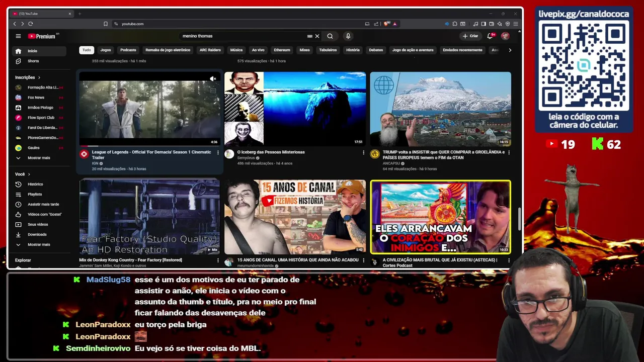Open site settings icon beside youtube.com
Image resolution: width=644 pixels, height=362 pixels.
click(x=116, y=24)
